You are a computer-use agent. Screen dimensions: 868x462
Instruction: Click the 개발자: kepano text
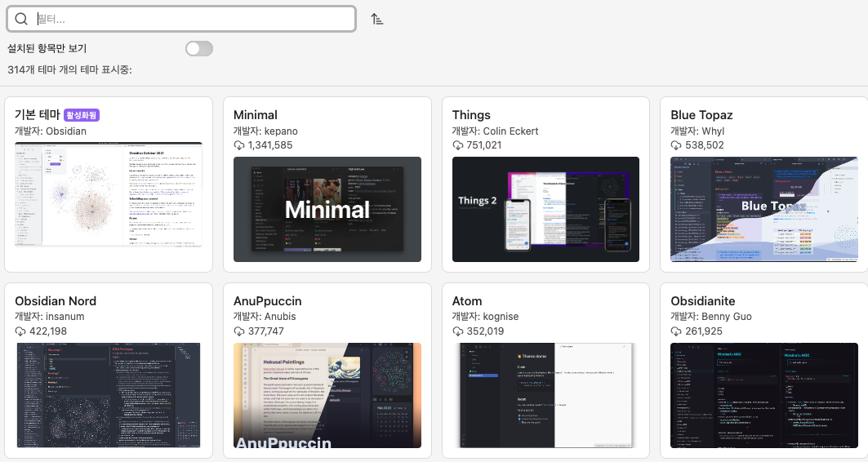(265, 131)
